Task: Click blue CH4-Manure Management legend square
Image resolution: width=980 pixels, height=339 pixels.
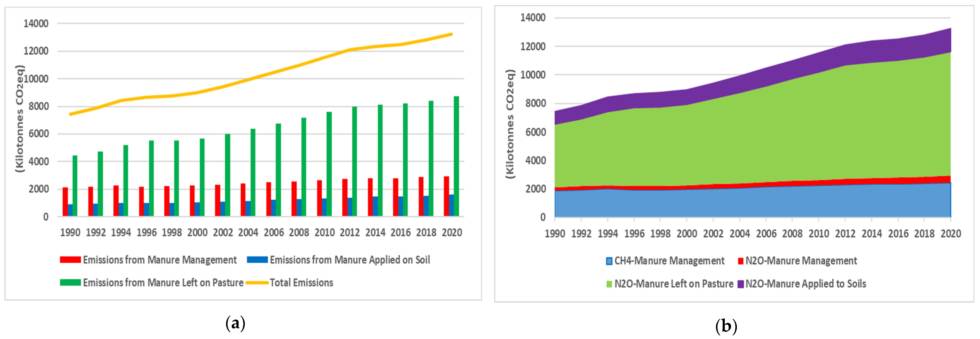Action: tap(609, 261)
